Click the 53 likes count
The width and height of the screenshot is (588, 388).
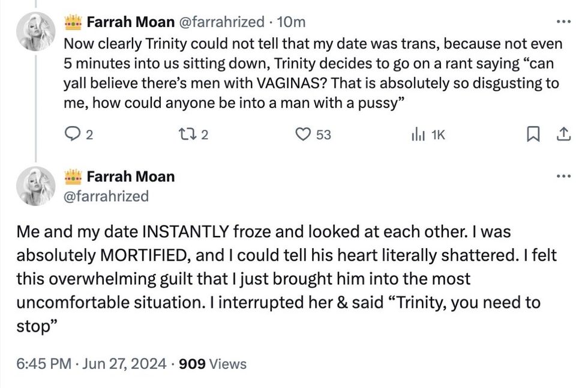(x=322, y=135)
